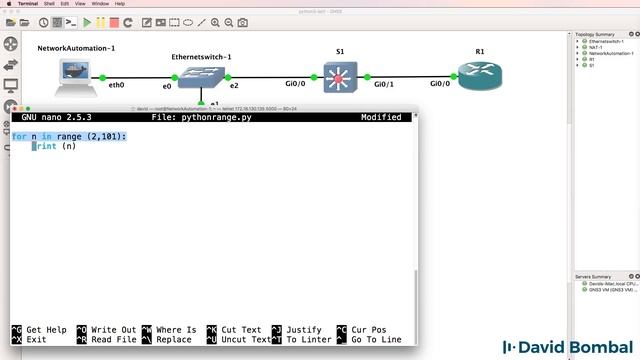640x360 pixels.
Task: Click the nano file name pythonrange.py
Action: click(x=216, y=117)
